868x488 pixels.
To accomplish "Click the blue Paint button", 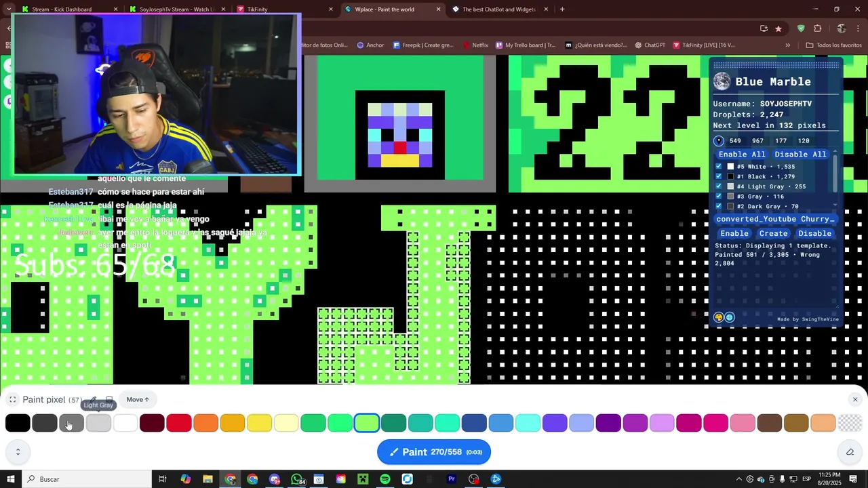I will (434, 452).
